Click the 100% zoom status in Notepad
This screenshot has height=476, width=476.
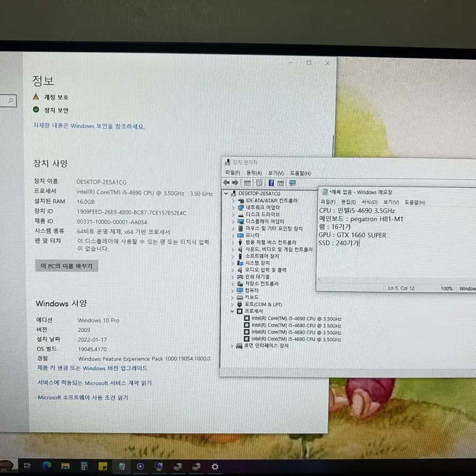(446, 288)
